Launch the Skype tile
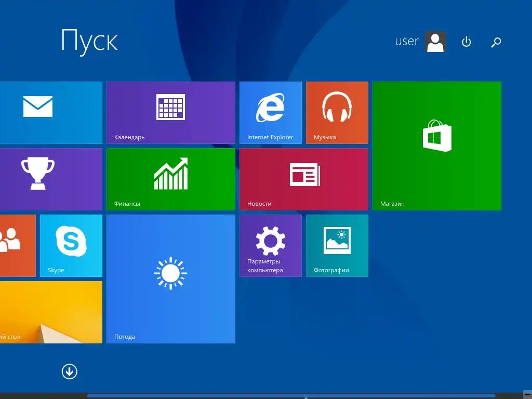The height and width of the screenshot is (399, 532). pyautogui.click(x=71, y=246)
